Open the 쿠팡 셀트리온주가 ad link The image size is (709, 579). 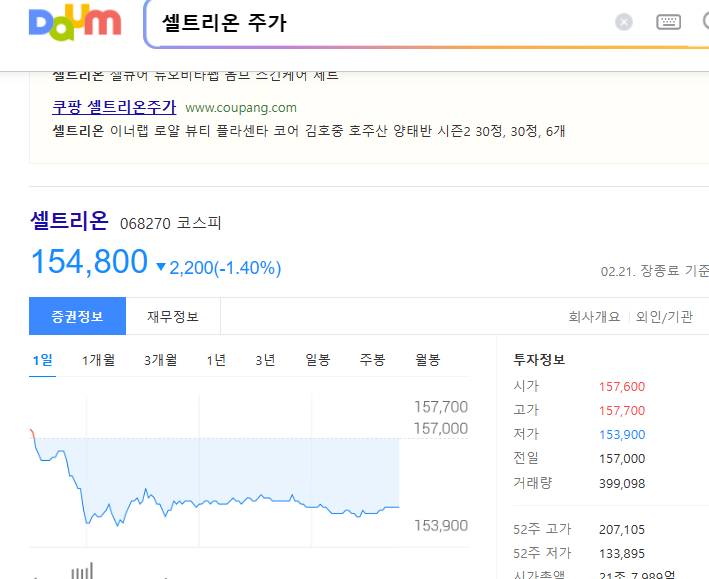pyautogui.click(x=114, y=107)
